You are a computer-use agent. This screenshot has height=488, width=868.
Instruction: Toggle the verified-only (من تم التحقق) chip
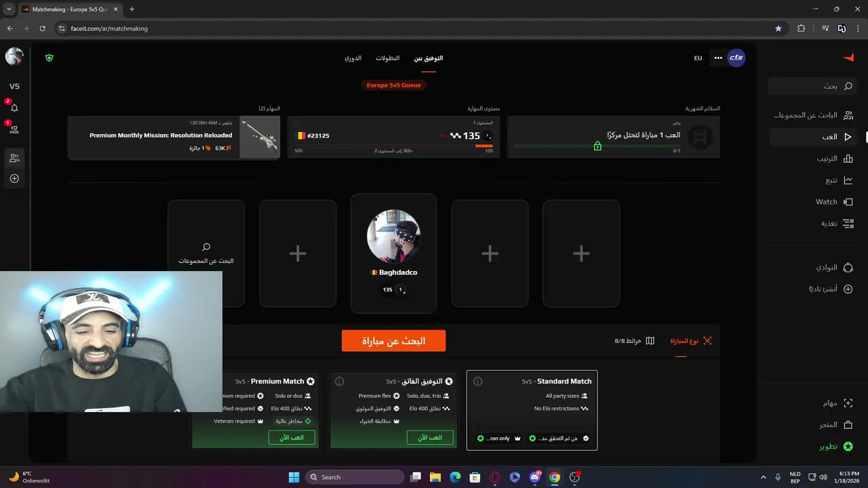[x=559, y=439]
